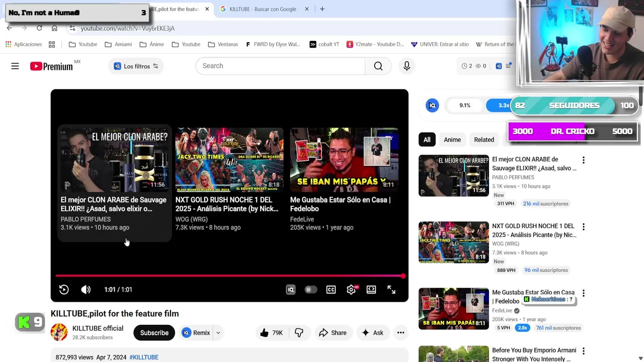Open the KILLTUBE official channel name

click(x=98, y=328)
